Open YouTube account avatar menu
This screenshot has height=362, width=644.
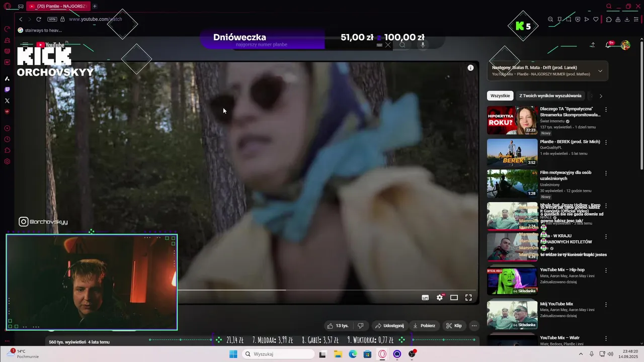point(625,45)
